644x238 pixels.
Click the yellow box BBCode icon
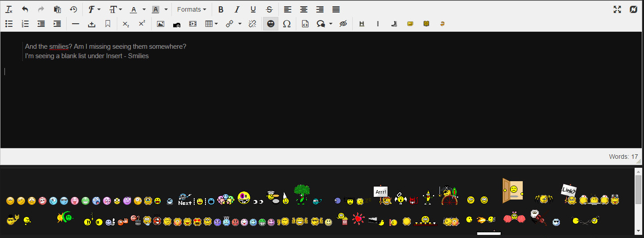pos(410,24)
